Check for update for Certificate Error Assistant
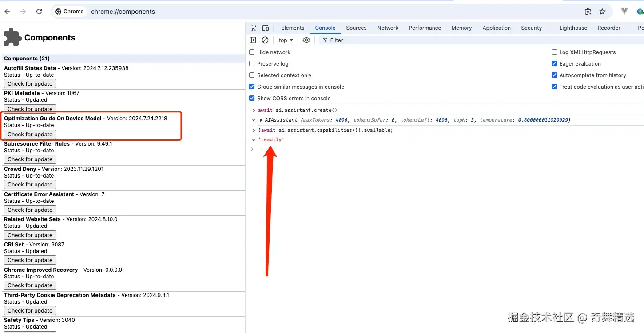The image size is (644, 333). pyautogui.click(x=30, y=210)
